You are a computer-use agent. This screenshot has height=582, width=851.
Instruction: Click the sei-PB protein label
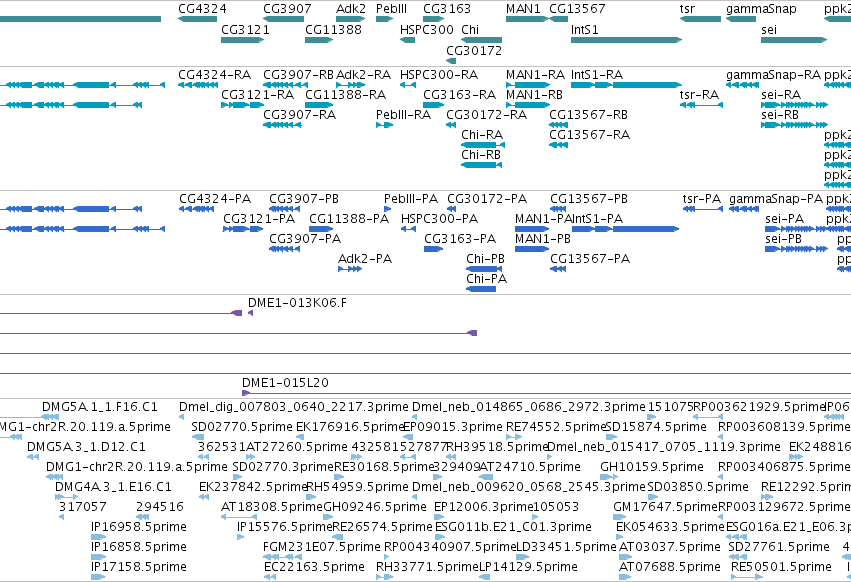(783, 239)
